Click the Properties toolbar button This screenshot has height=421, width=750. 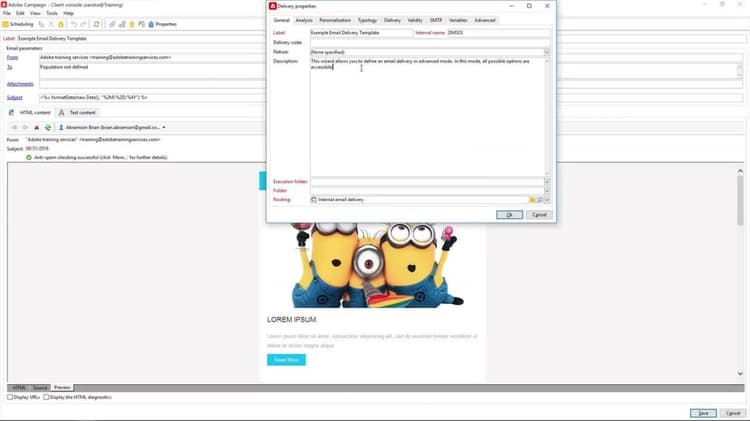(163, 24)
